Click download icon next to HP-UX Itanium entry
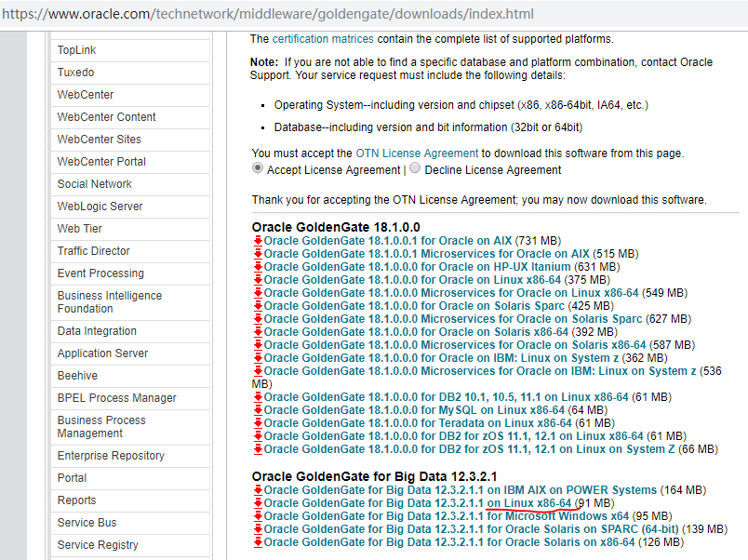 pos(258,267)
